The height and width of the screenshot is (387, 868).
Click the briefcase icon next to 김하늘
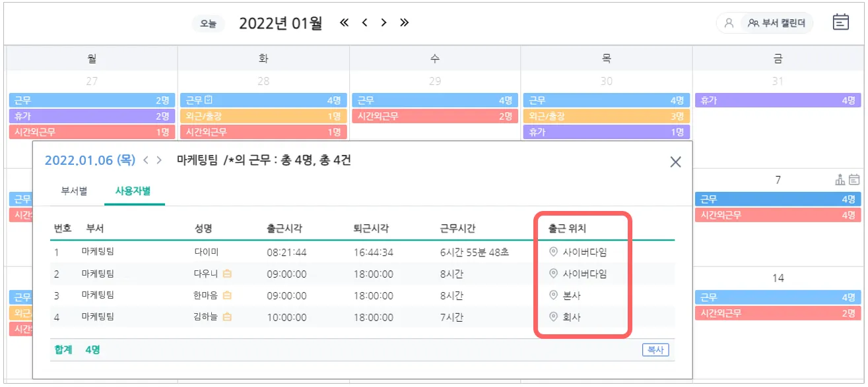227,317
